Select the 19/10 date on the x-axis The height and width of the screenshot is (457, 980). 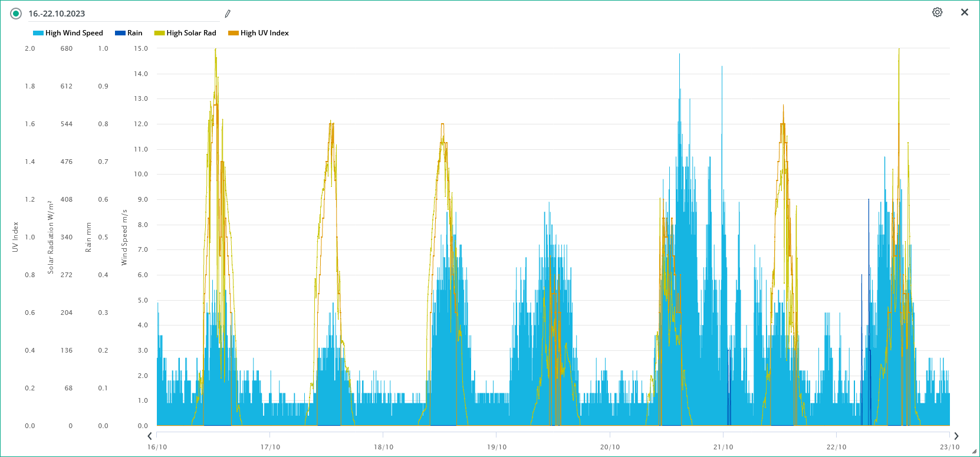496,447
